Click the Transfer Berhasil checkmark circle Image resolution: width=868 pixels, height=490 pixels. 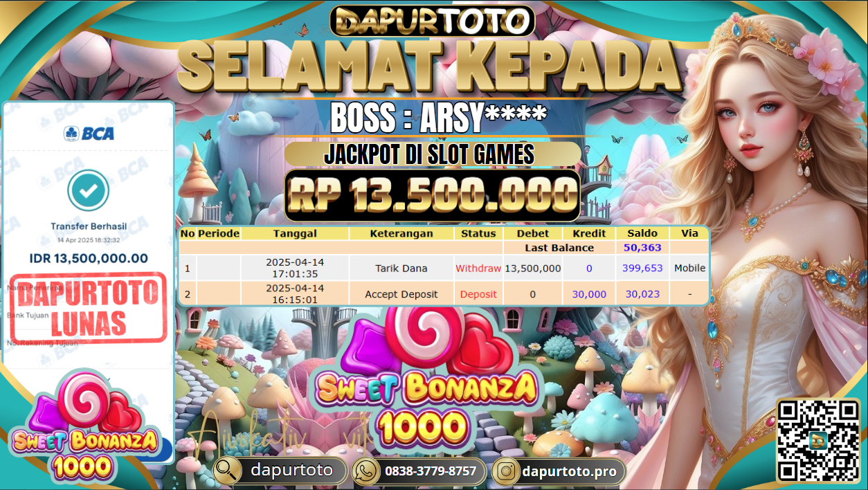pyautogui.click(x=88, y=191)
